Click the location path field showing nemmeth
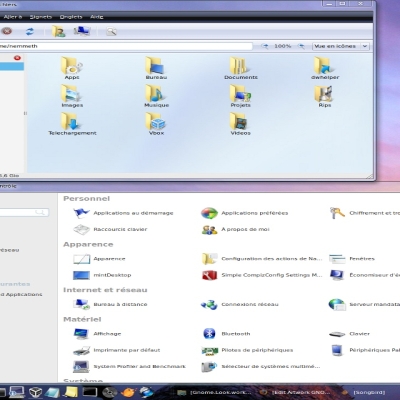 pos(126,46)
